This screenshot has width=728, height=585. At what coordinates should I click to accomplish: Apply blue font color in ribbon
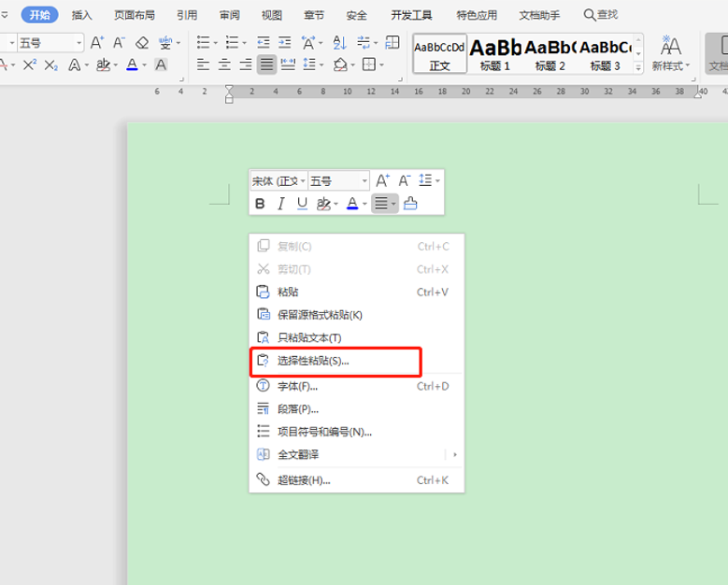(132, 64)
